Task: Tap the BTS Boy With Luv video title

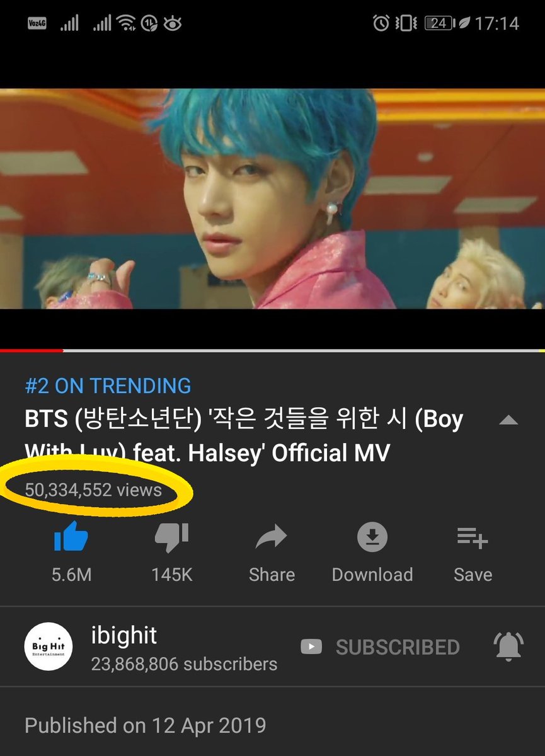Action: (244, 437)
